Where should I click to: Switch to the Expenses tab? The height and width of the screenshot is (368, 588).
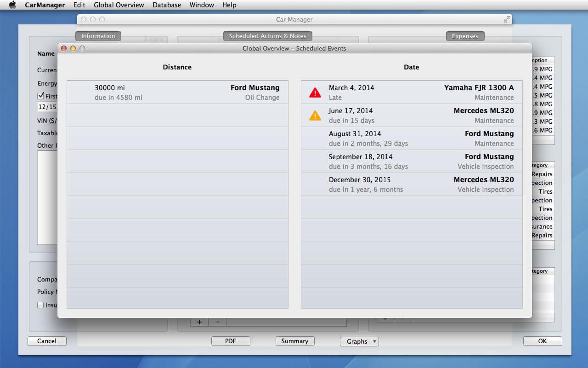pyautogui.click(x=465, y=36)
